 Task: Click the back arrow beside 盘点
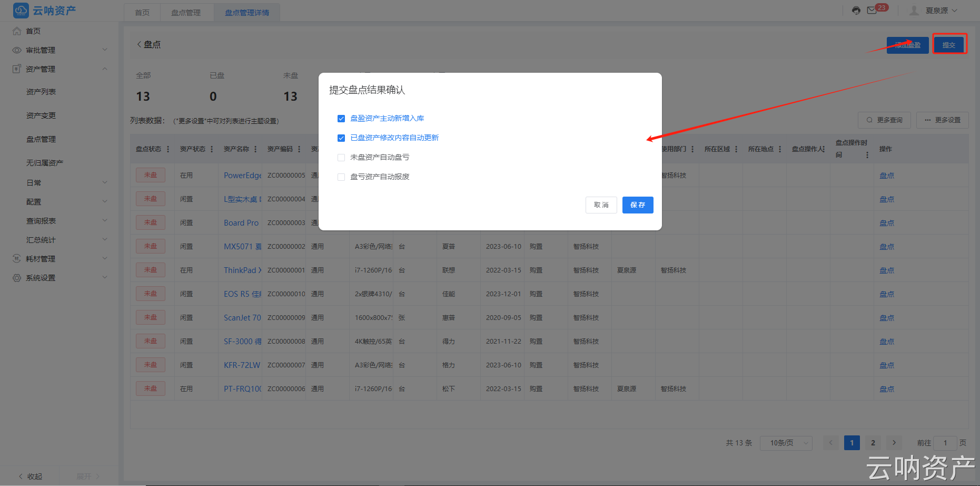pyautogui.click(x=139, y=45)
